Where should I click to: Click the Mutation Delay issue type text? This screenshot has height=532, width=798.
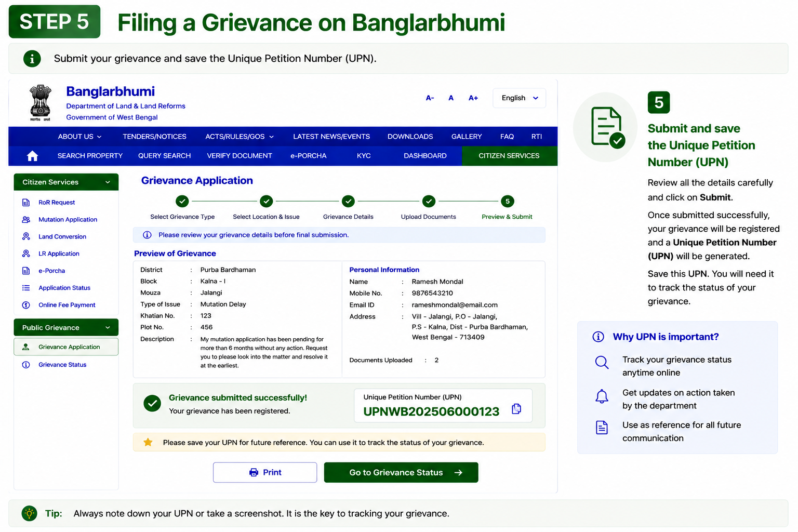click(x=223, y=304)
